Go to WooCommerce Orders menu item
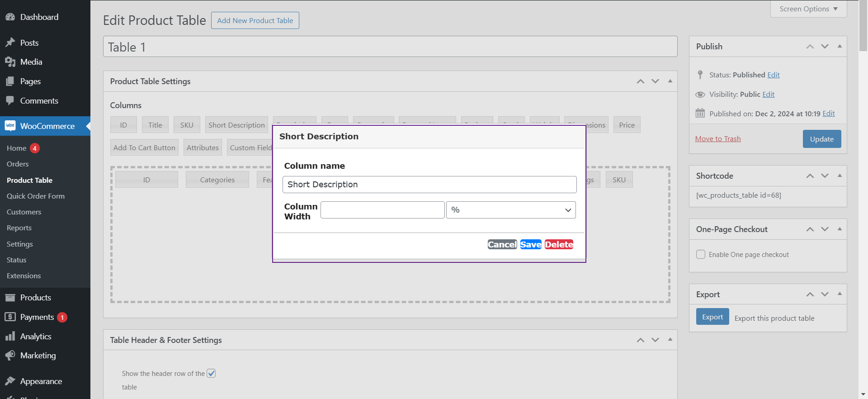The height and width of the screenshot is (399, 868). click(18, 164)
